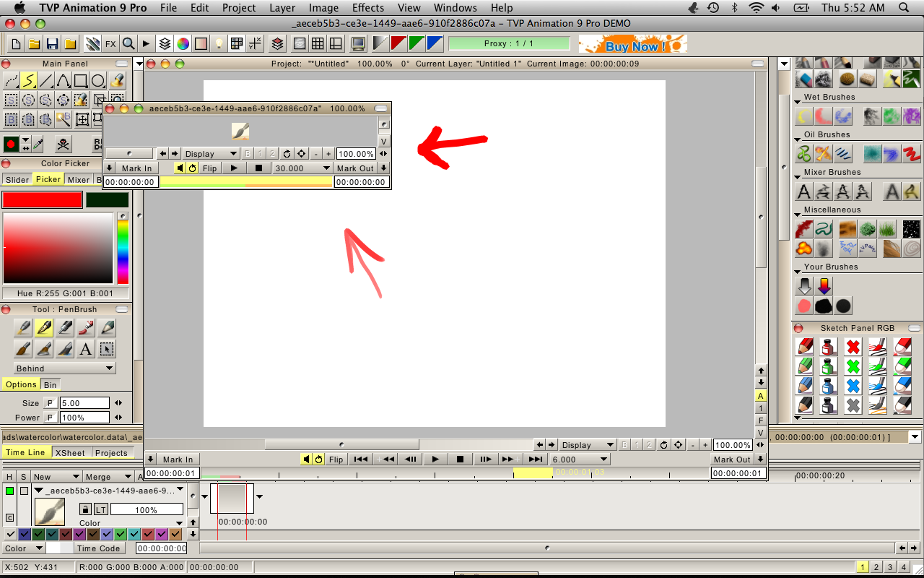Image resolution: width=924 pixels, height=578 pixels.
Task: Open the Merge dropdown in timeline
Action: tap(108, 477)
